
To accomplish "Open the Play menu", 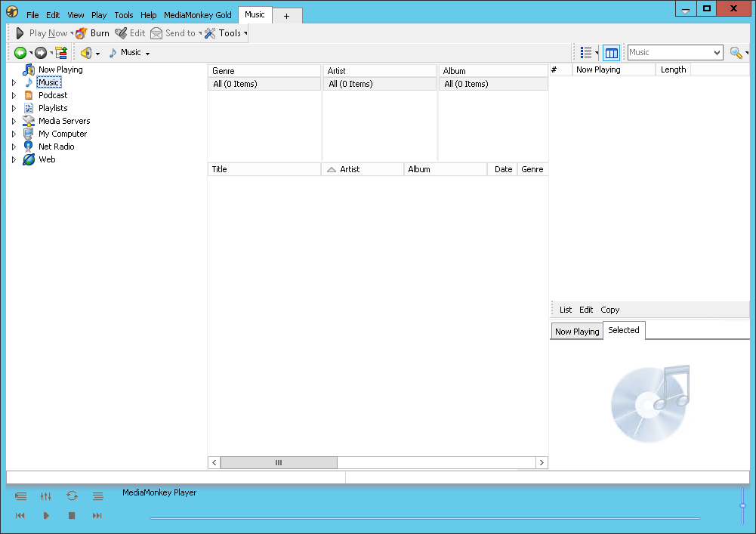I will [99, 15].
